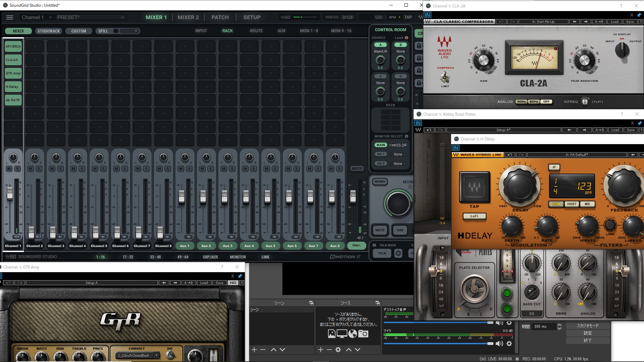Open Talk Back settings gear
Image resolution: width=644 pixels, height=362 pixels.
click(x=398, y=253)
